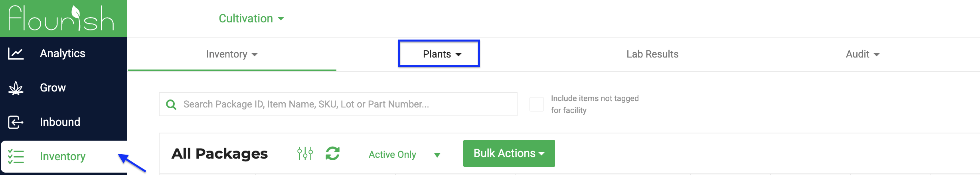Expand the Cultivation dropdown

point(251,18)
